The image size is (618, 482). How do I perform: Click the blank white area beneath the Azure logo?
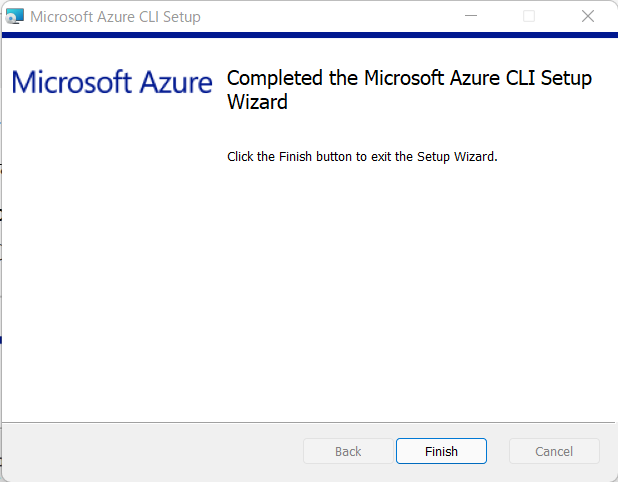[110, 250]
